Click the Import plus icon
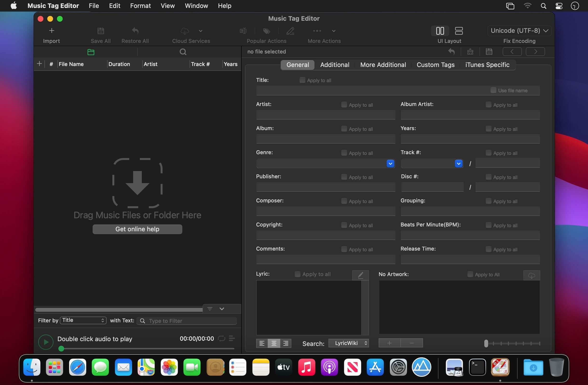The image size is (588, 385). point(51,31)
